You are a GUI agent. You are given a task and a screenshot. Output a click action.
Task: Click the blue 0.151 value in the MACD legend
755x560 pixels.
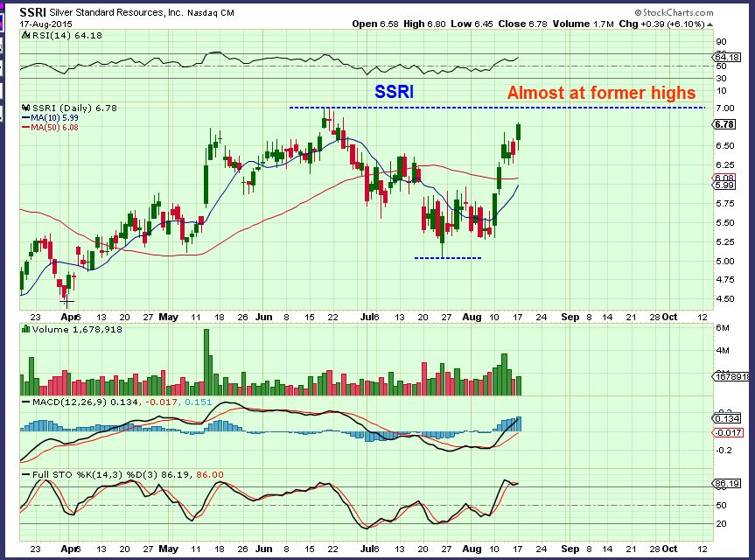coord(198,402)
